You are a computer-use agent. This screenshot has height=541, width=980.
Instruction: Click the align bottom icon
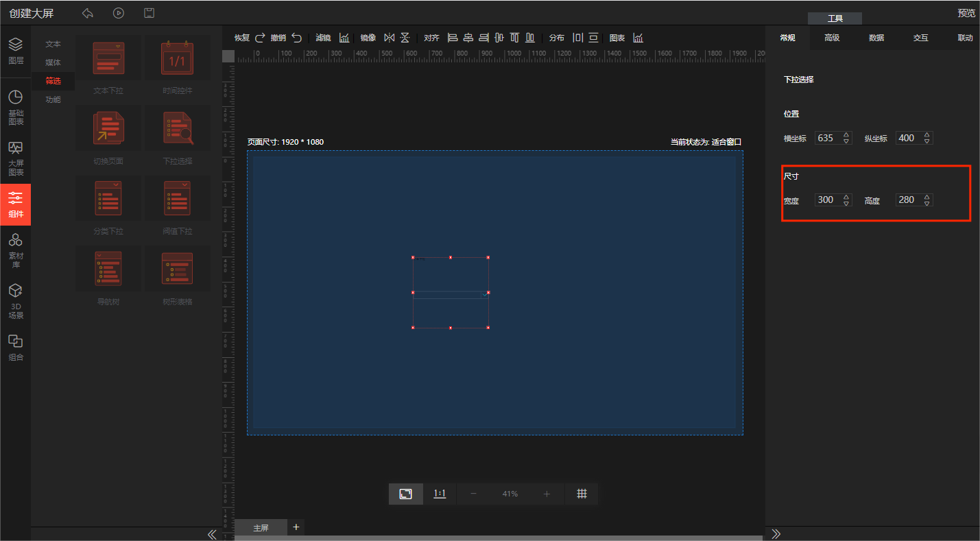tap(529, 38)
